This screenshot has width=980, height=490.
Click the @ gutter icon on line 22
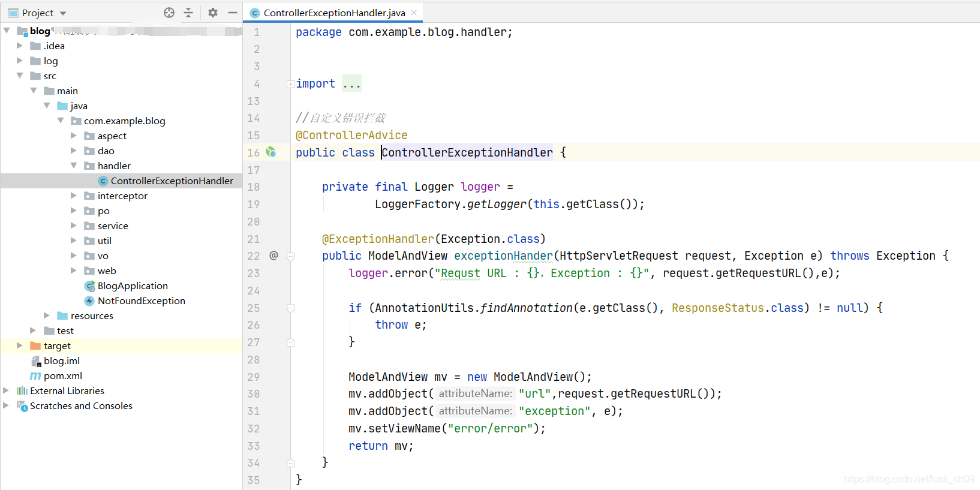tap(273, 255)
